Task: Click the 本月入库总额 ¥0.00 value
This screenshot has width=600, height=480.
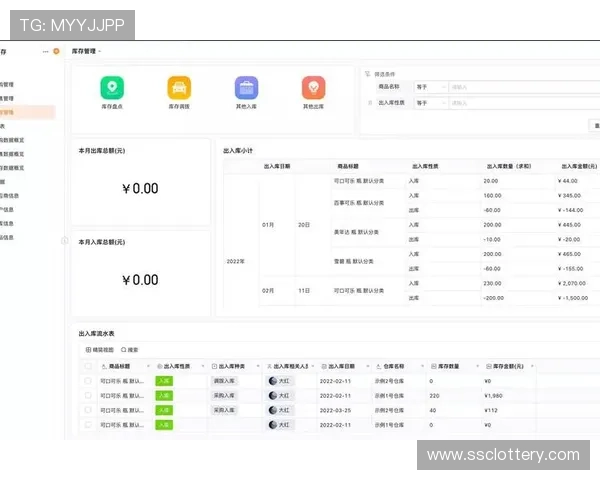Action: click(x=140, y=280)
